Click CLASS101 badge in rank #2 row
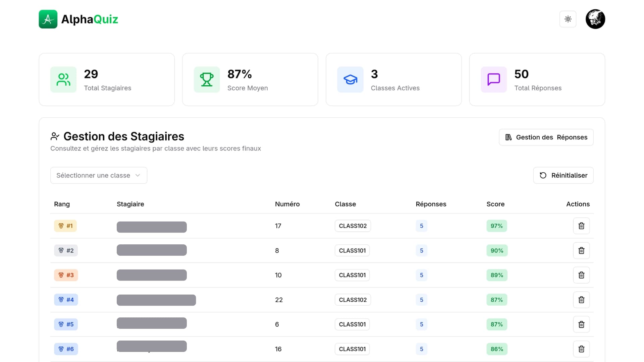Screen dimensions: 644x362 (x=352, y=250)
